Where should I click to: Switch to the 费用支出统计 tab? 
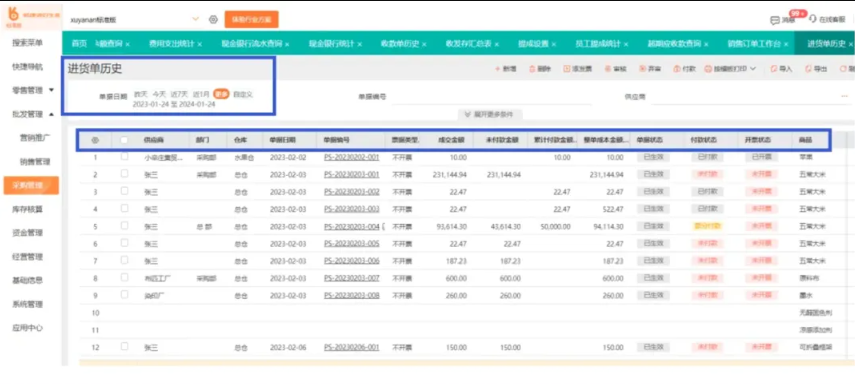pos(171,44)
